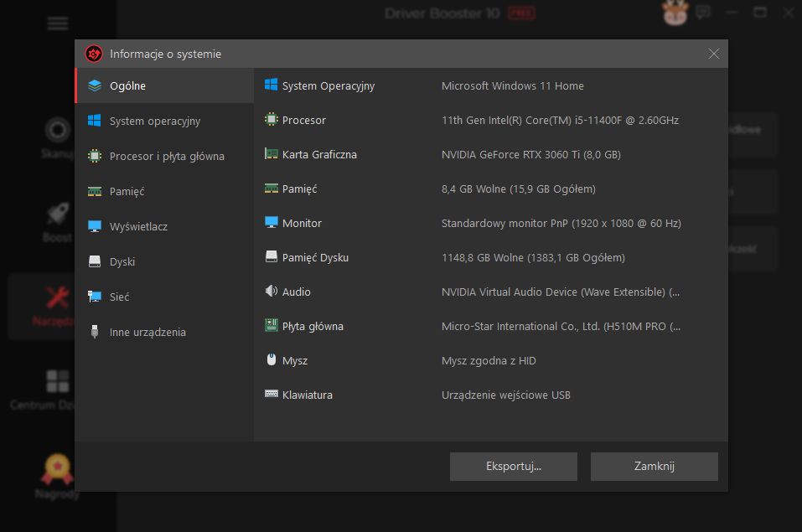Click Boost rocket icon in Driver Booster sidebar
Image resolution: width=802 pixels, height=532 pixels.
57,214
